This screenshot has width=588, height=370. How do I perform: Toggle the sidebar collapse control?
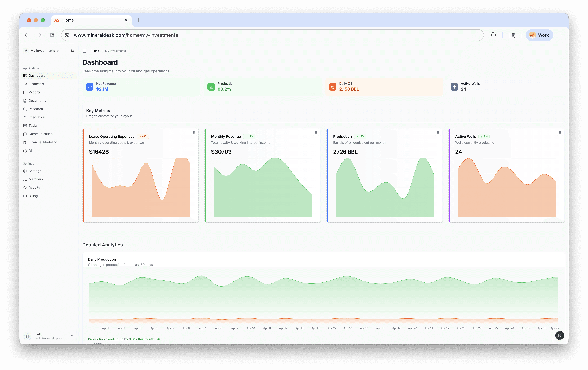tap(84, 51)
